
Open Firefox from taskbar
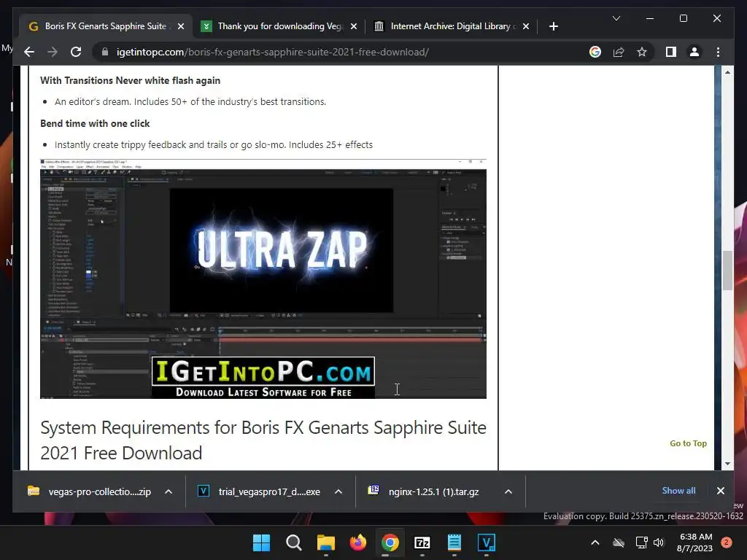[x=357, y=542]
